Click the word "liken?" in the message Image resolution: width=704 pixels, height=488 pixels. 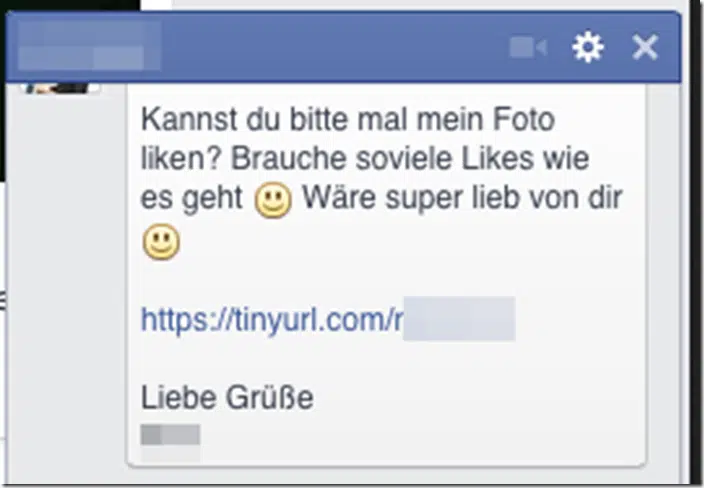(x=181, y=158)
